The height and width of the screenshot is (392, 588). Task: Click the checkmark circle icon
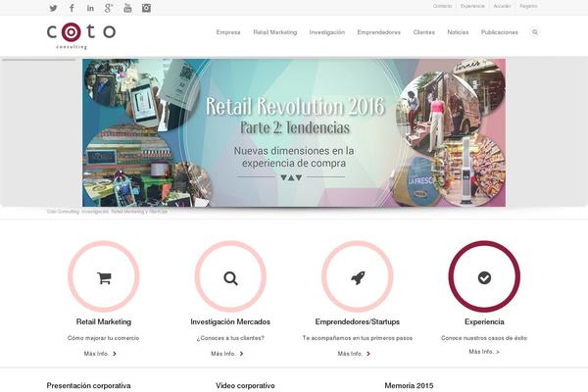pos(484,276)
